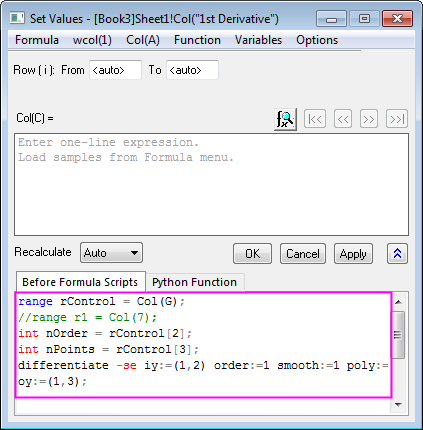This screenshot has height=430, width=423.
Task: Click the Set Values window icon
Action: tap(17, 18)
